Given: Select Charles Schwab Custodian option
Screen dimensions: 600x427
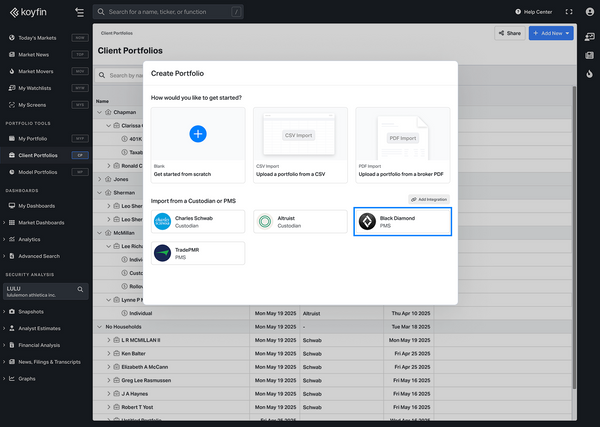Looking at the screenshot, I should (198, 222).
